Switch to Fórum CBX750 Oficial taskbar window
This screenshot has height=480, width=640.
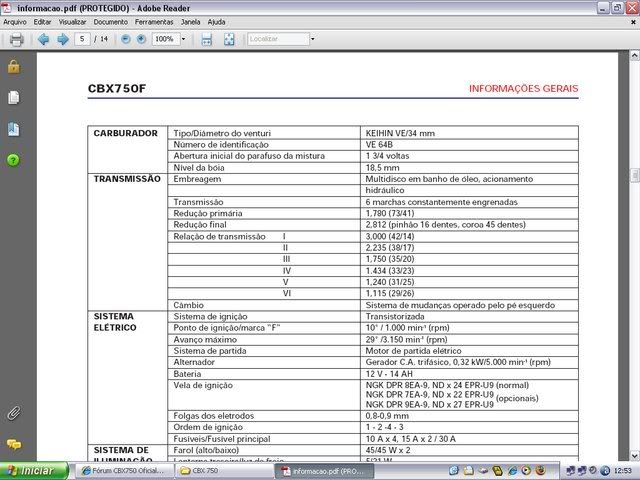[124, 471]
